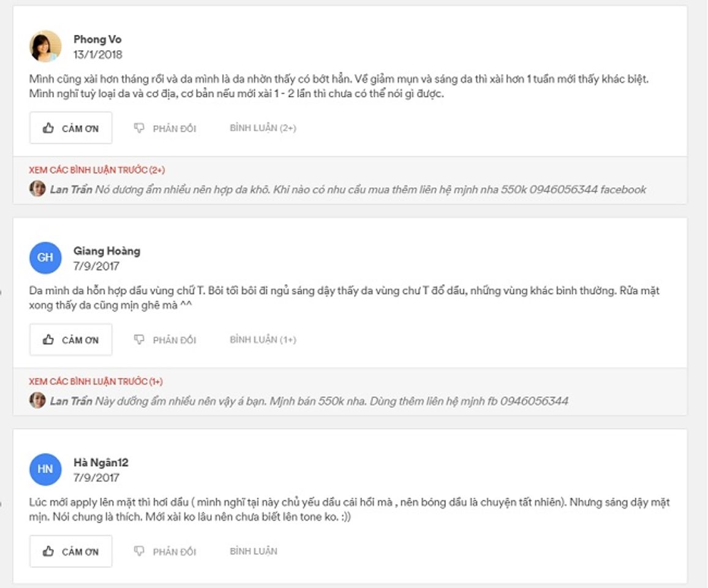This screenshot has width=708, height=588.
Task: Click thumbs-up icon on Giang Hoàng's review
Action: [x=48, y=339]
